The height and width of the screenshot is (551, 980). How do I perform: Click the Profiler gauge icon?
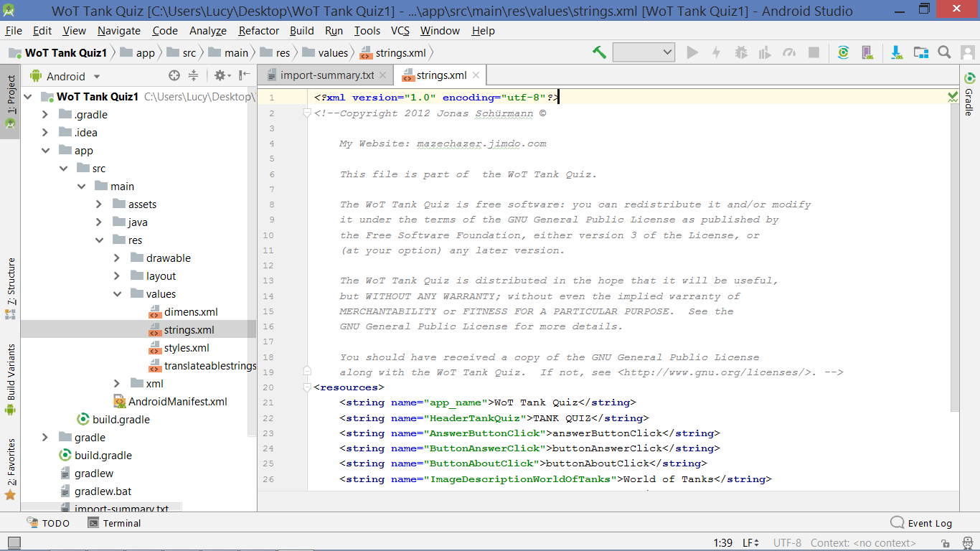point(789,52)
